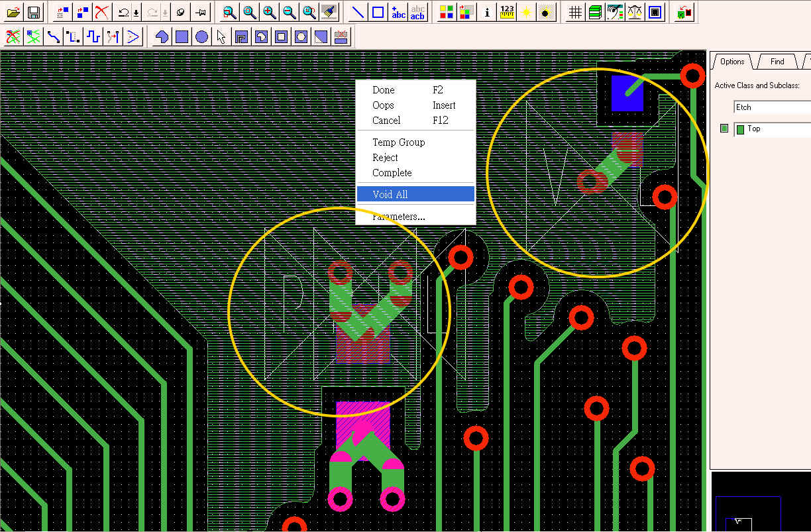Open the Show Element info icon
Viewport: 811px width, 532px height.
[x=487, y=12]
